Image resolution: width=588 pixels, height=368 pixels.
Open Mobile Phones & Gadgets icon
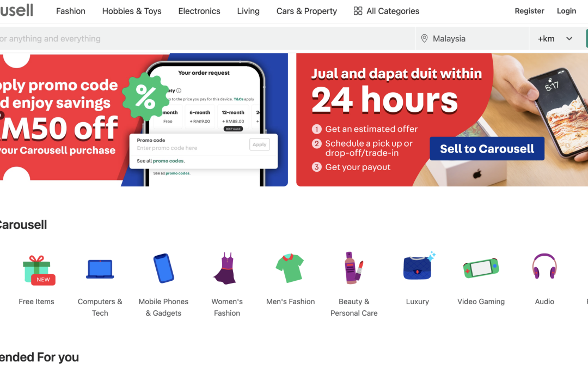(163, 268)
